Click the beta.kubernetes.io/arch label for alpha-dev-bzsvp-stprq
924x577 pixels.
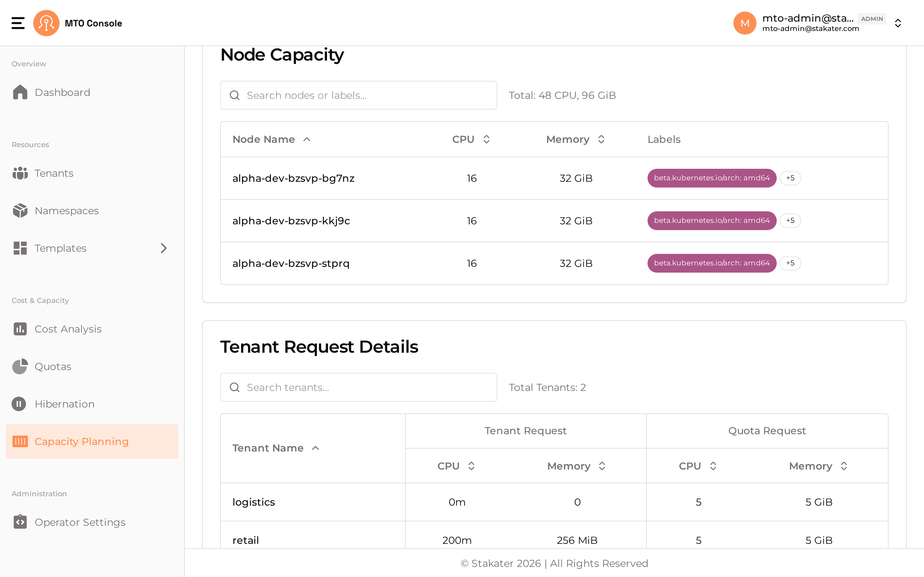pos(712,263)
